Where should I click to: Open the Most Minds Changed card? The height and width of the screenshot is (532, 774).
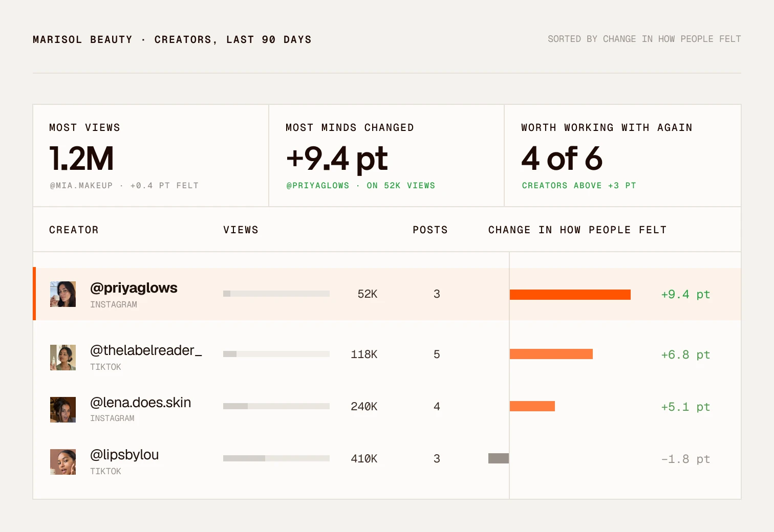pos(386,156)
